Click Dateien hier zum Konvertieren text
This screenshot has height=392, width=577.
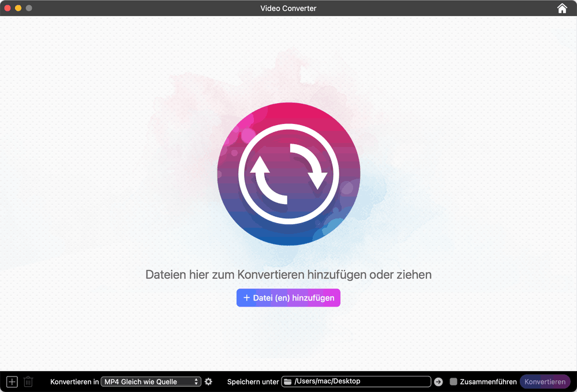(288, 275)
